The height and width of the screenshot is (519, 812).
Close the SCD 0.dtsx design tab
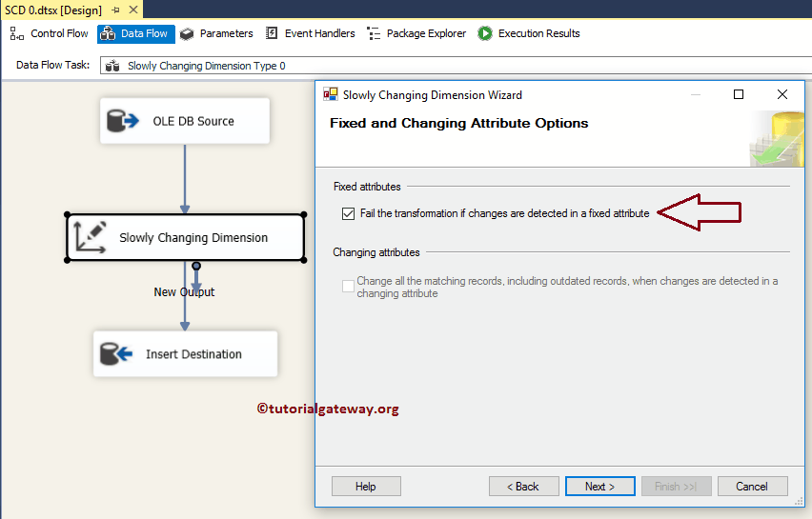coord(132,10)
